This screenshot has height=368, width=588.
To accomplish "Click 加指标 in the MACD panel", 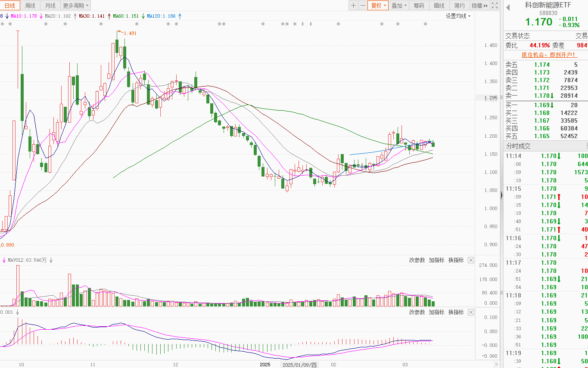I will (436, 312).
